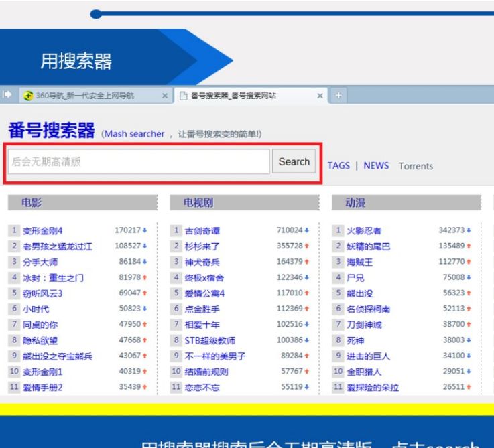The width and height of the screenshot is (494, 448).
Task: Open the TAGS link
Action: tap(338, 166)
